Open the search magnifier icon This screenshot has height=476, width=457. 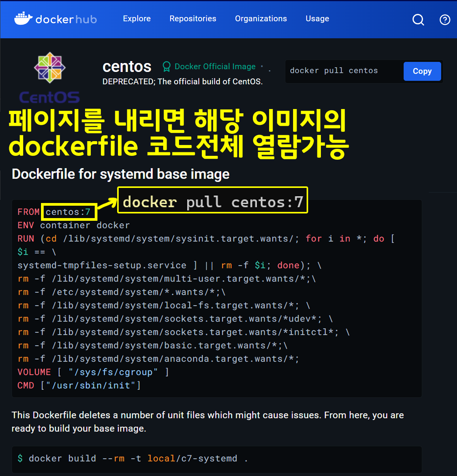pyautogui.click(x=418, y=19)
